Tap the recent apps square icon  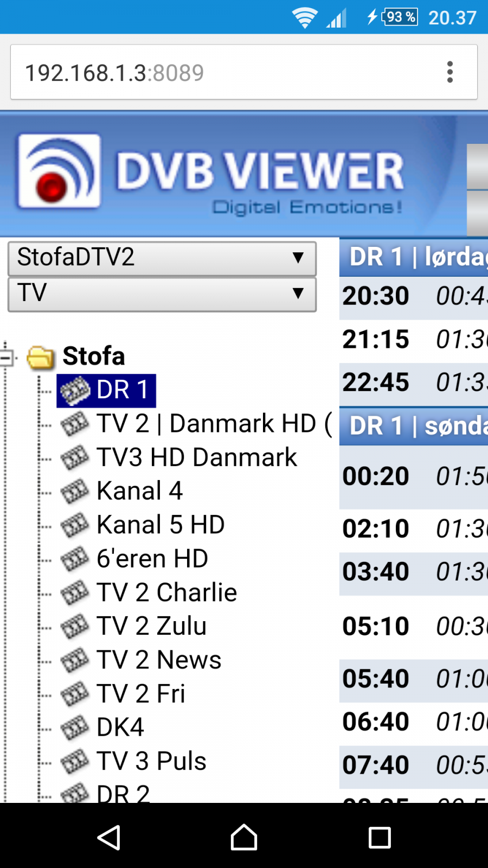point(380,838)
